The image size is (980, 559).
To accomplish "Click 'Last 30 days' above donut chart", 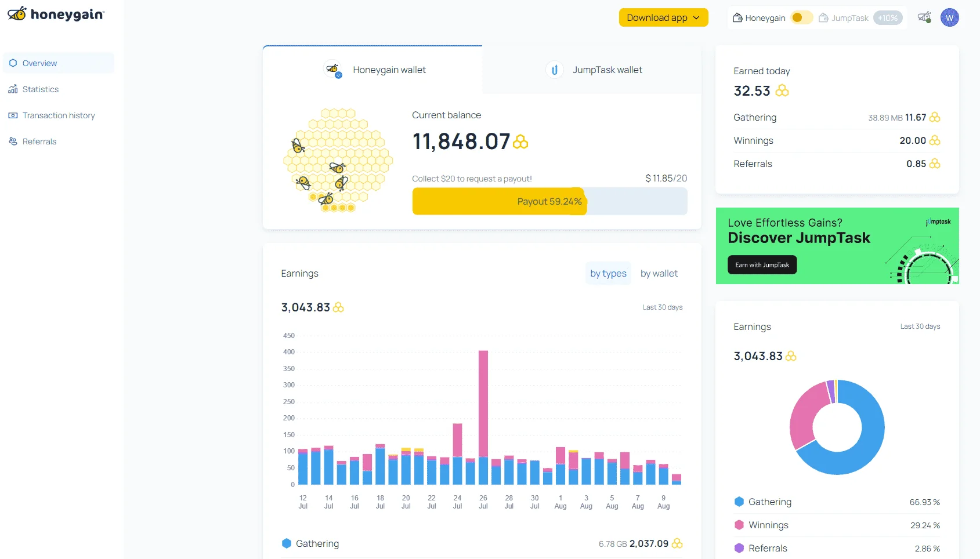I will pyautogui.click(x=920, y=326).
